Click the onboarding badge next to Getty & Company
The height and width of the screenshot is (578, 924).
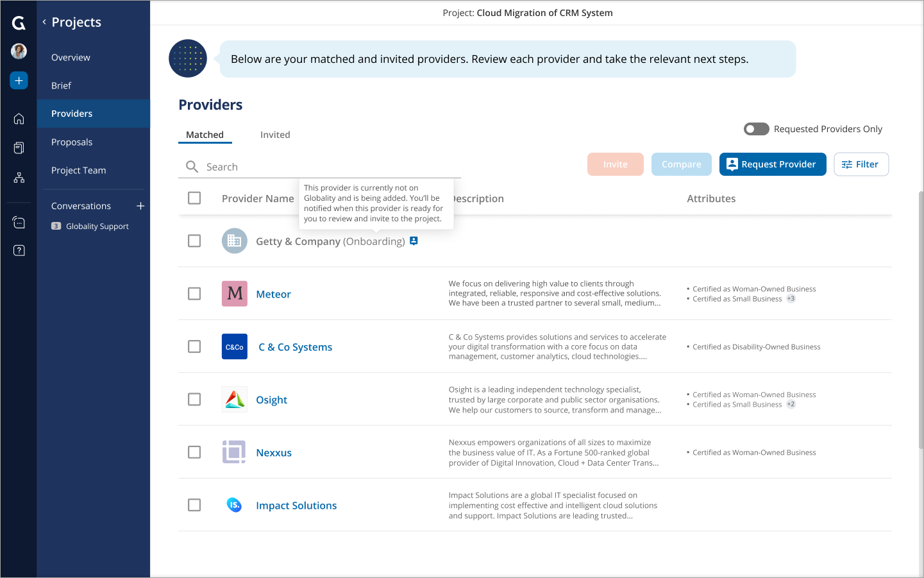click(x=414, y=241)
